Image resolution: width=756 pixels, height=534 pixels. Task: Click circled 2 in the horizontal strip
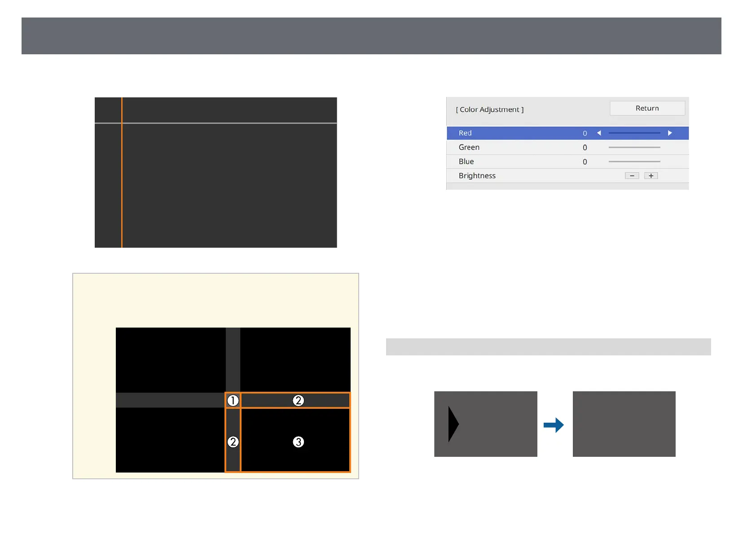coord(298,400)
